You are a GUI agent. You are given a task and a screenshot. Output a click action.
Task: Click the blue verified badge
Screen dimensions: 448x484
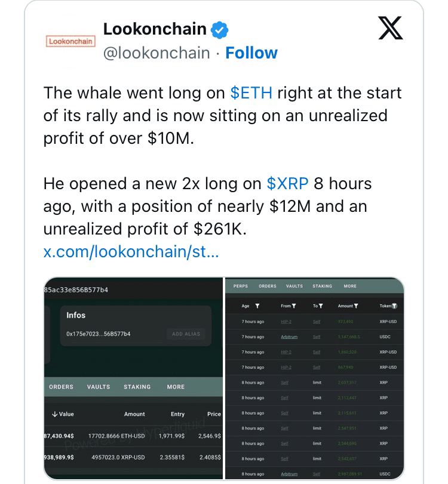pos(220,29)
